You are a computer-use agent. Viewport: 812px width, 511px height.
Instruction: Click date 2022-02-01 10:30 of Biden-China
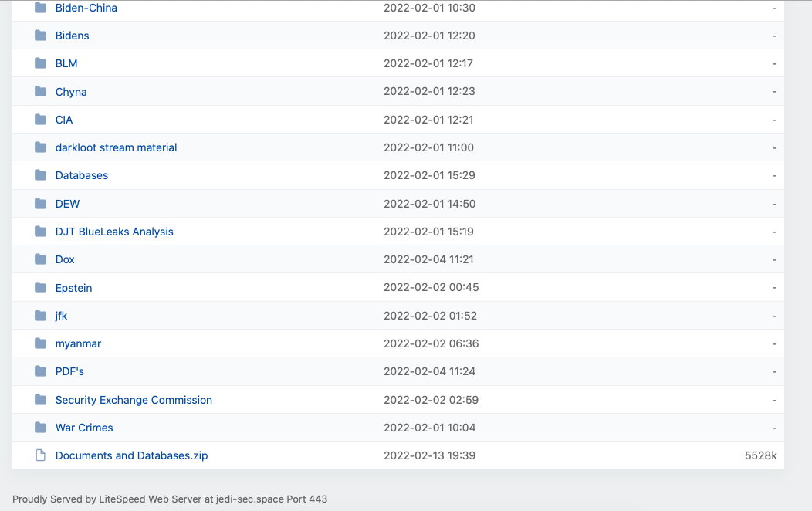tap(429, 8)
